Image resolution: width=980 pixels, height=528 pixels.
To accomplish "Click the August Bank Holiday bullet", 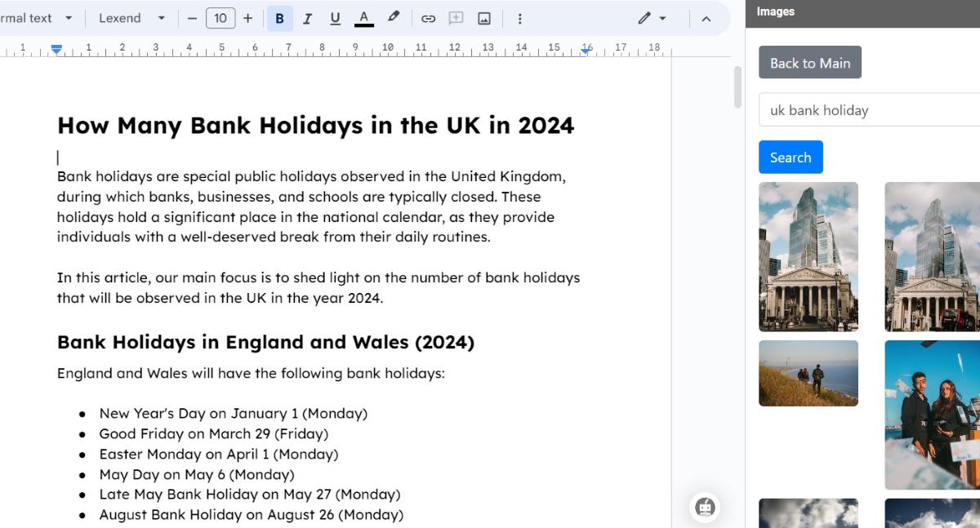I will pyautogui.click(x=252, y=515).
